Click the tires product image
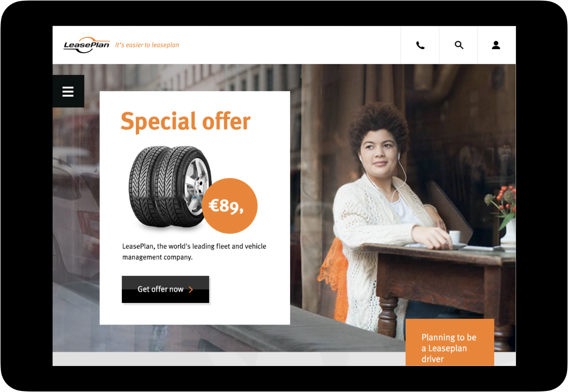568x392 pixels. click(170, 187)
